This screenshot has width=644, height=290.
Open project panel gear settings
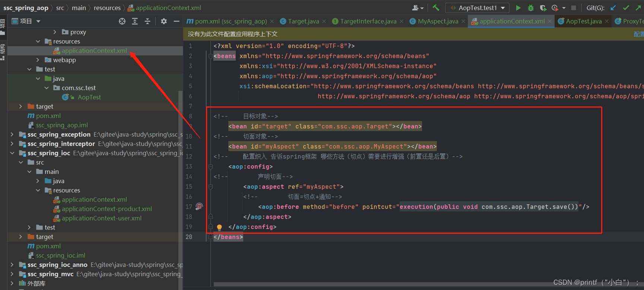click(164, 21)
